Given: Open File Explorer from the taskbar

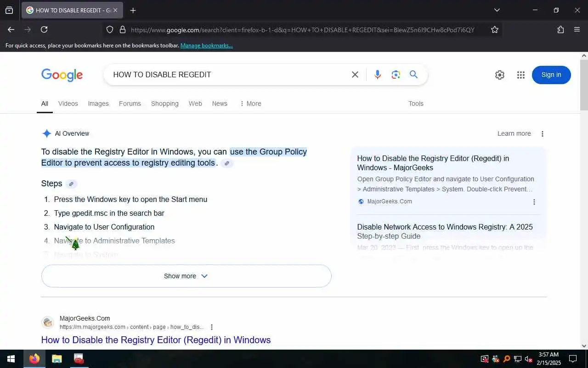Looking at the screenshot, I should (57, 359).
